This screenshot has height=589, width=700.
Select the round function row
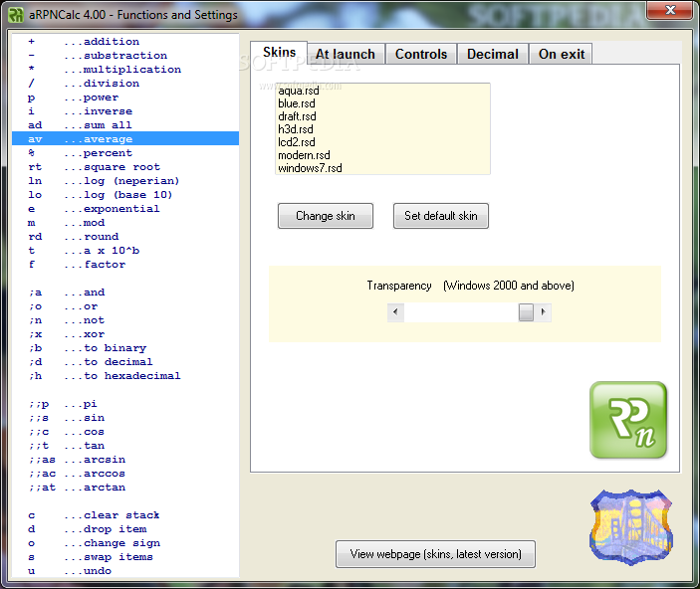pyautogui.click(x=125, y=237)
